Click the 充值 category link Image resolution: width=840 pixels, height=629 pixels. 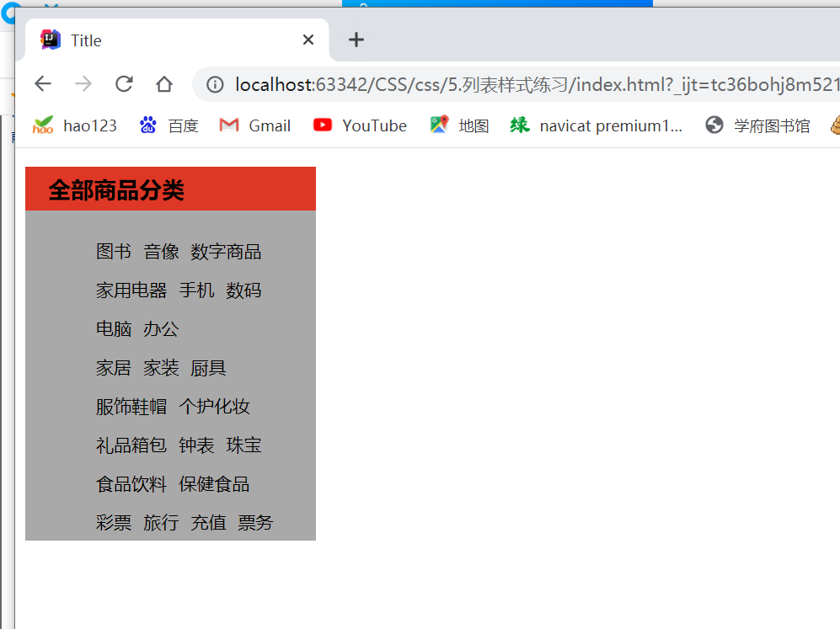tap(208, 522)
